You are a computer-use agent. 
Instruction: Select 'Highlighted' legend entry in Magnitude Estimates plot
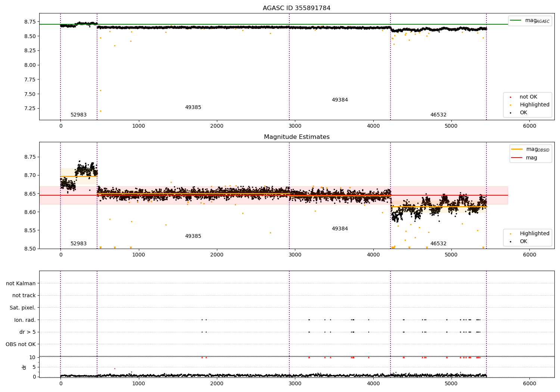point(535,234)
